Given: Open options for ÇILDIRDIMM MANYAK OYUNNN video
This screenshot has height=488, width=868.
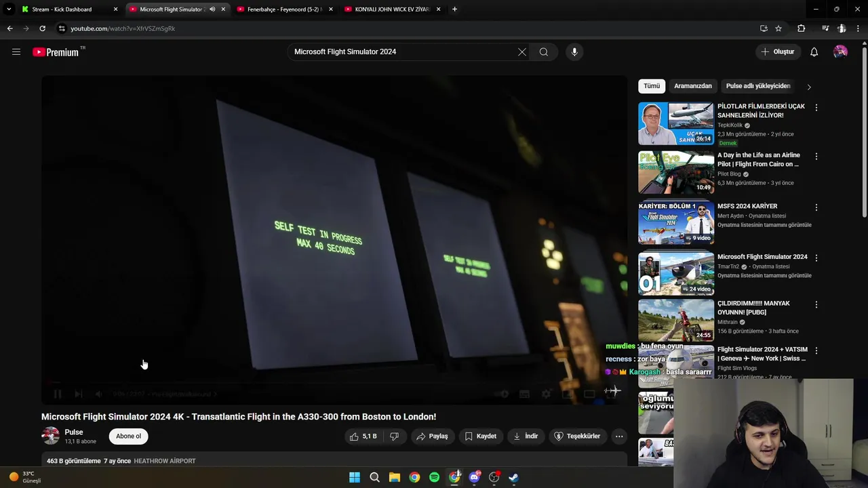Looking at the screenshot, I should pos(816,305).
